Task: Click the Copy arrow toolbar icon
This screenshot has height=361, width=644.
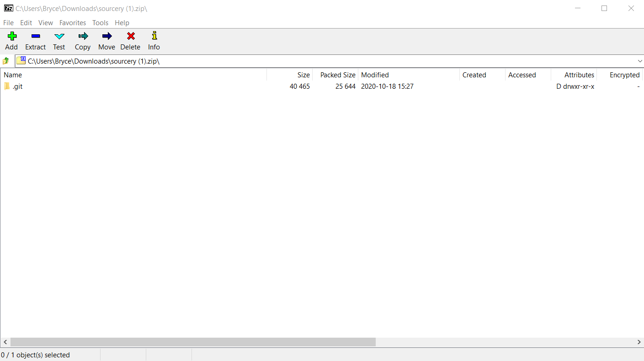Action: tap(83, 36)
